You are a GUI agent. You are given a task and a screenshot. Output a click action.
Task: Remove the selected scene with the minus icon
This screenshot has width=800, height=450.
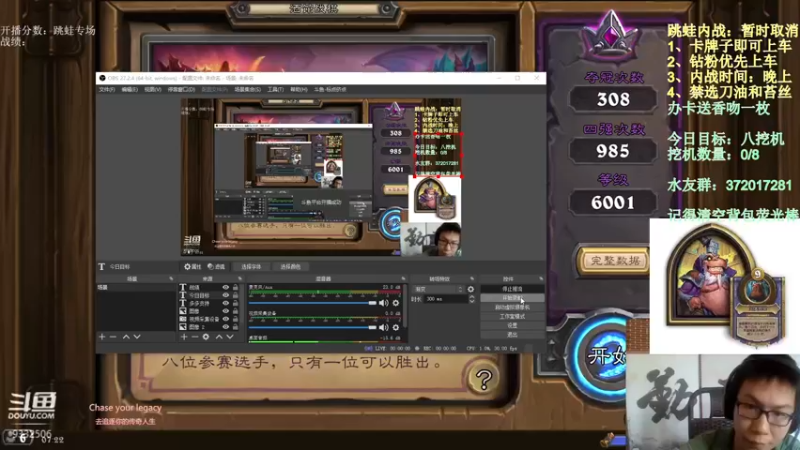tap(113, 337)
